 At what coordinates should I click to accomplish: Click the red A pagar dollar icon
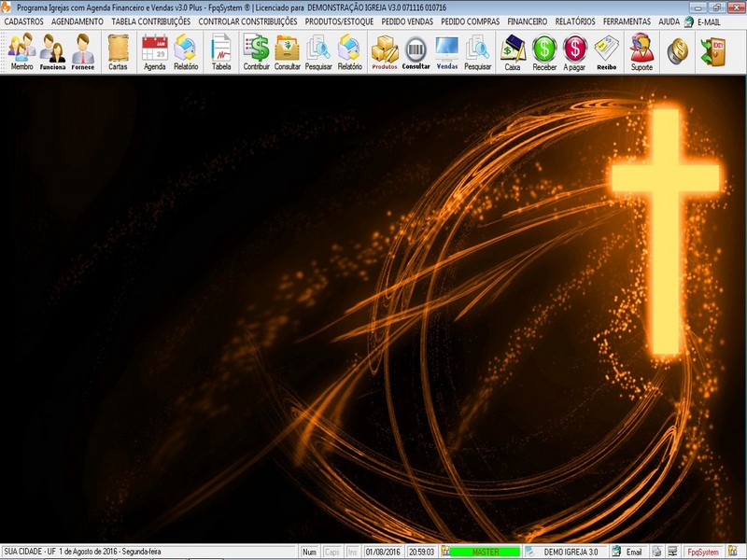[574, 52]
